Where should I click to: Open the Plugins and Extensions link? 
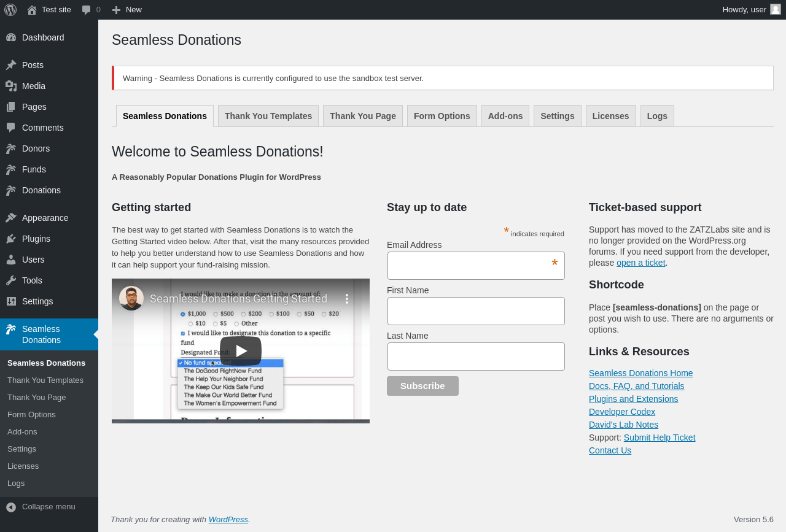pos(634,399)
